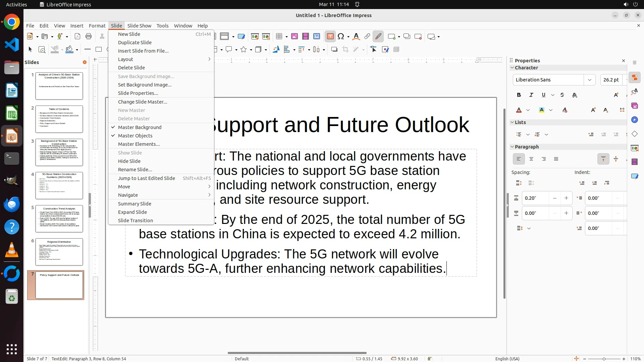
Task: Center-align the paragraph text
Action: 531,159
